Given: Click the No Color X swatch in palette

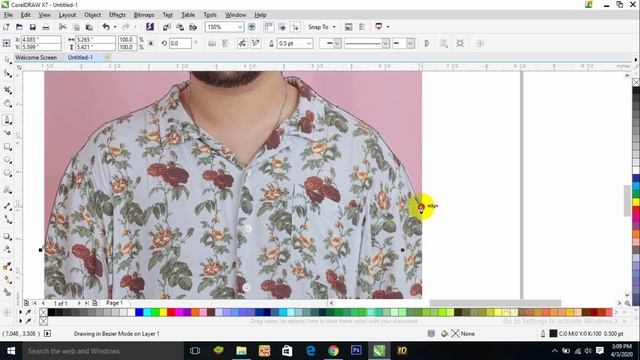Looking at the screenshot, I should 44,313.
